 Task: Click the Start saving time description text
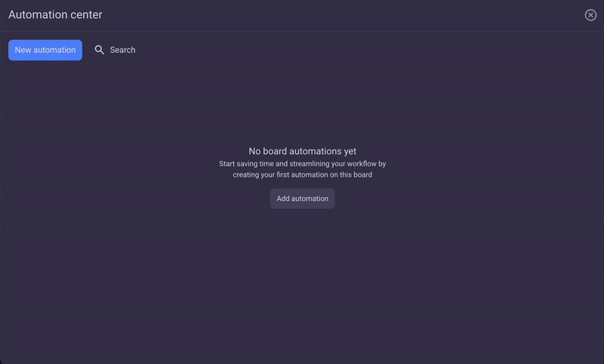(302, 163)
